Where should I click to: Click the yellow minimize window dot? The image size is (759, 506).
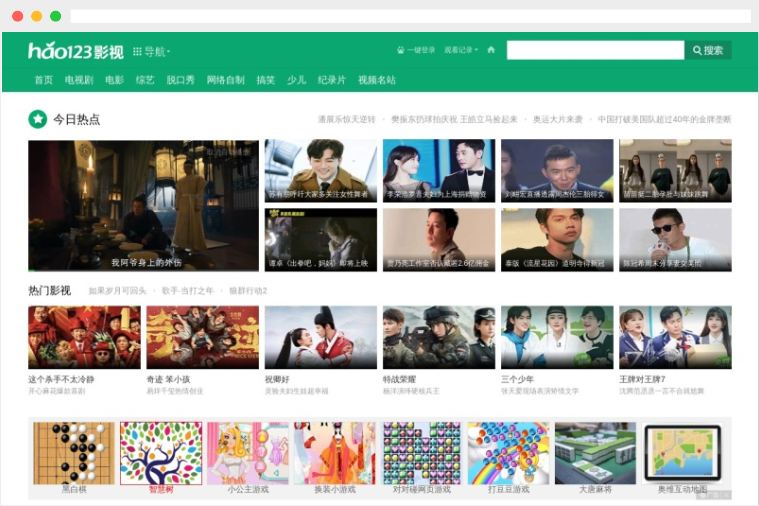pyautogui.click(x=36, y=16)
